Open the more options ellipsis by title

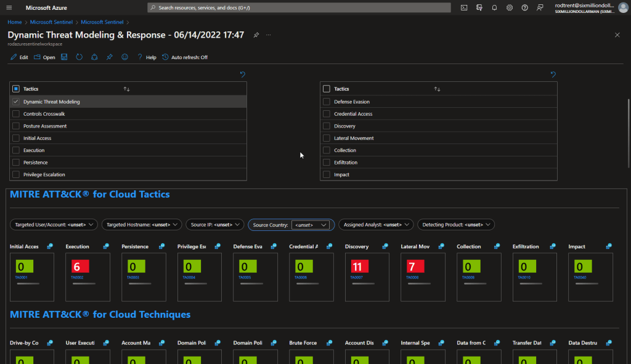269,35
